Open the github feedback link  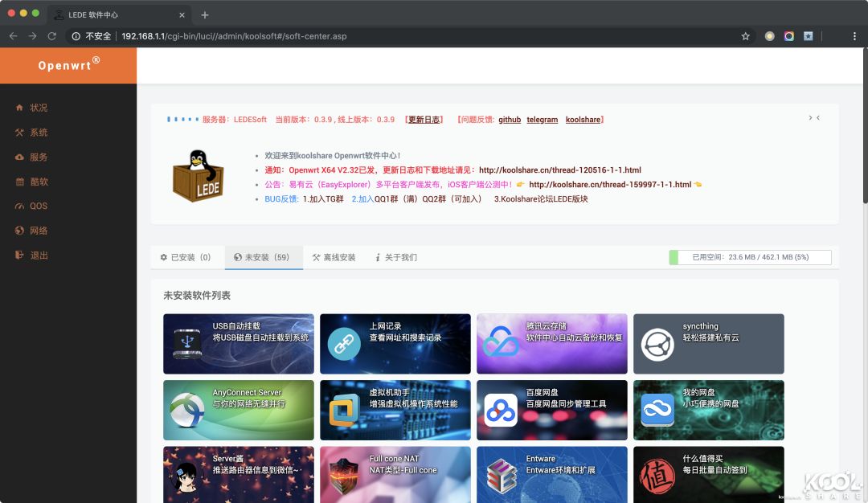tap(510, 119)
